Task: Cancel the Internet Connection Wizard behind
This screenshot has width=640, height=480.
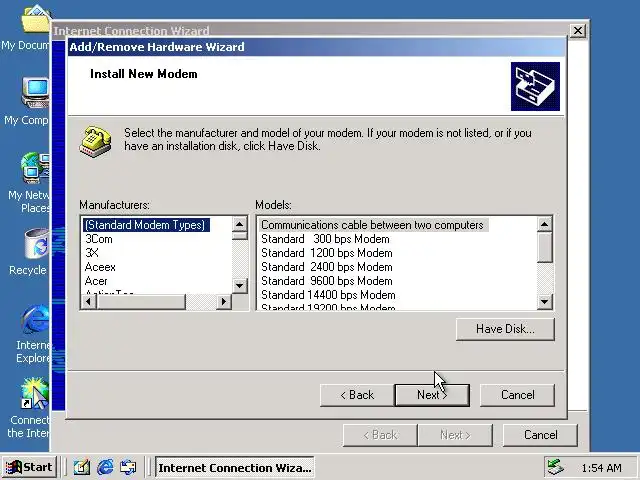Action: (540, 435)
